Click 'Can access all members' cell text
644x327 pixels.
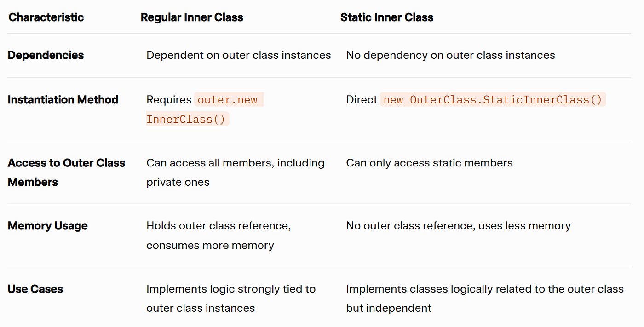coord(236,172)
